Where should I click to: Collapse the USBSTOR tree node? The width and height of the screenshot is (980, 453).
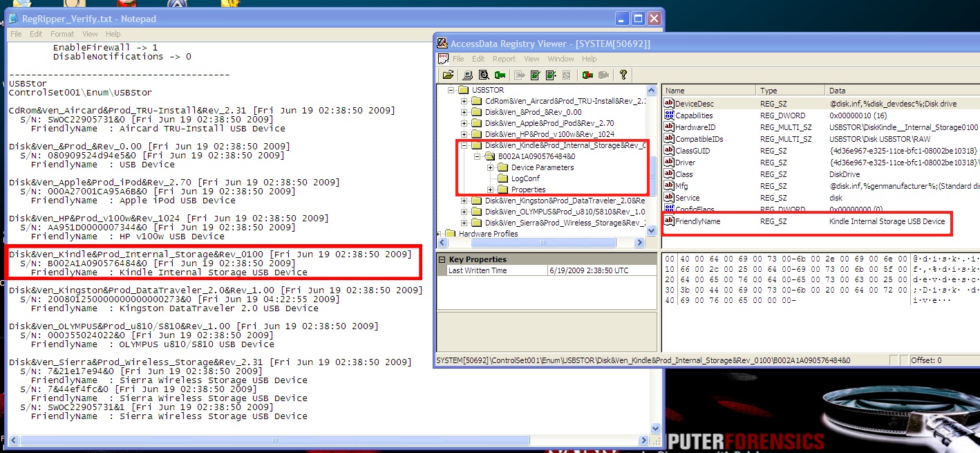pos(452,90)
